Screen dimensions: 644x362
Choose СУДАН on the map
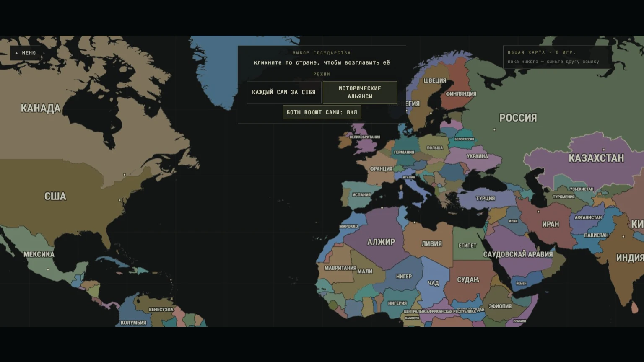(468, 280)
